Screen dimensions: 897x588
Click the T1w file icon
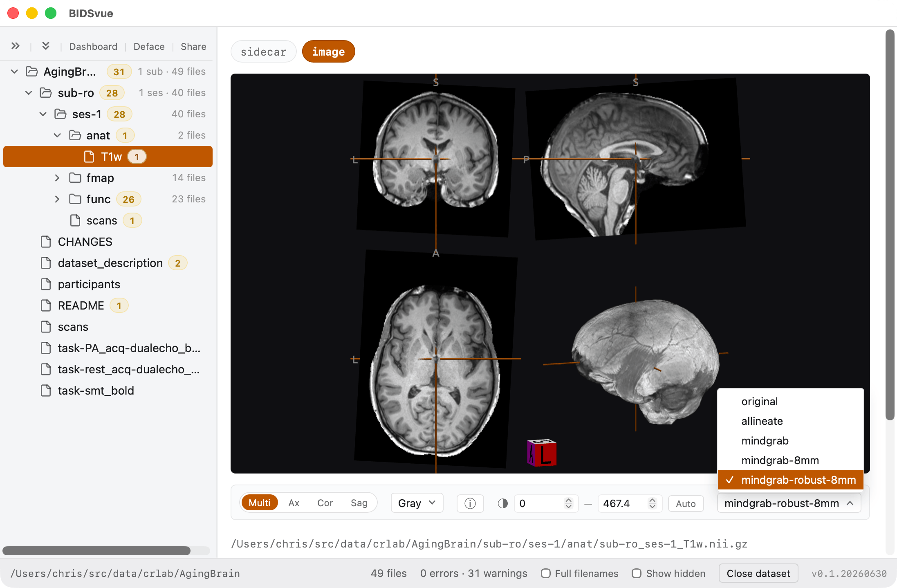pos(89,157)
